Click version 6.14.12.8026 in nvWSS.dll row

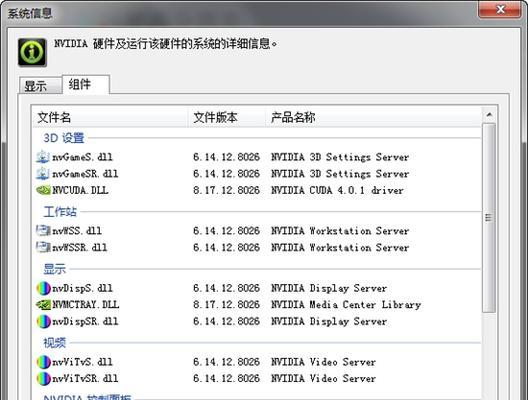tap(226, 231)
